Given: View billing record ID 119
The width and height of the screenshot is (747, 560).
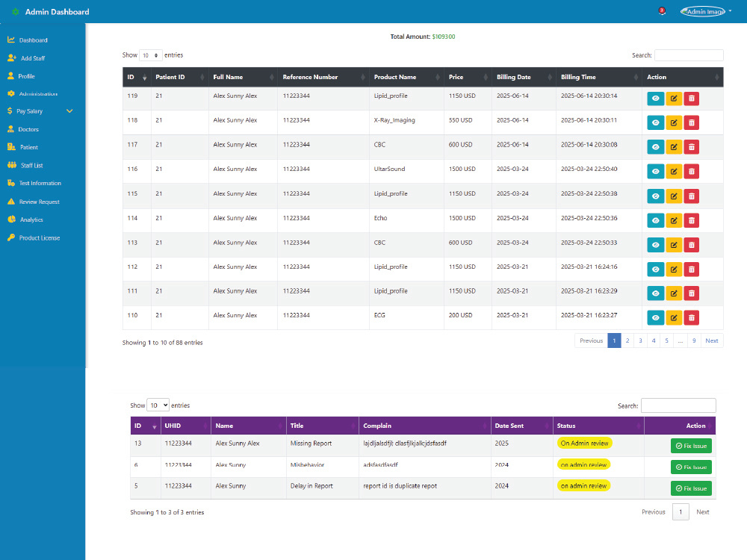Looking at the screenshot, I should (656, 99).
